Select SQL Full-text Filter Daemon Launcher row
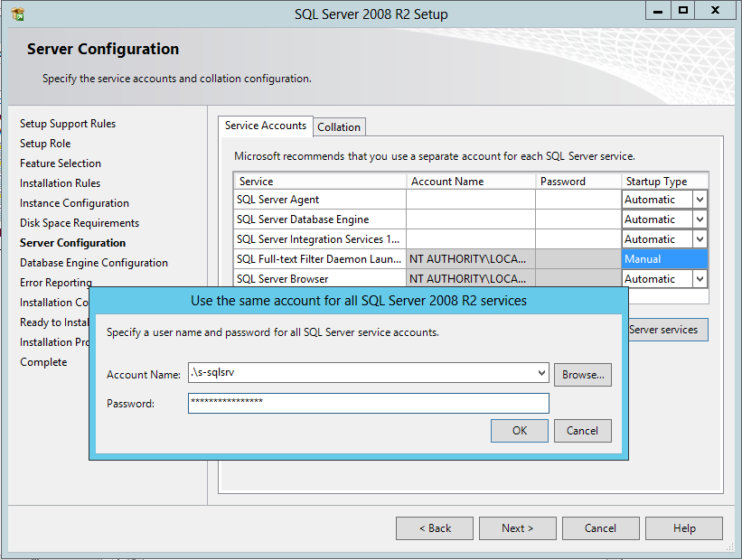 320,259
